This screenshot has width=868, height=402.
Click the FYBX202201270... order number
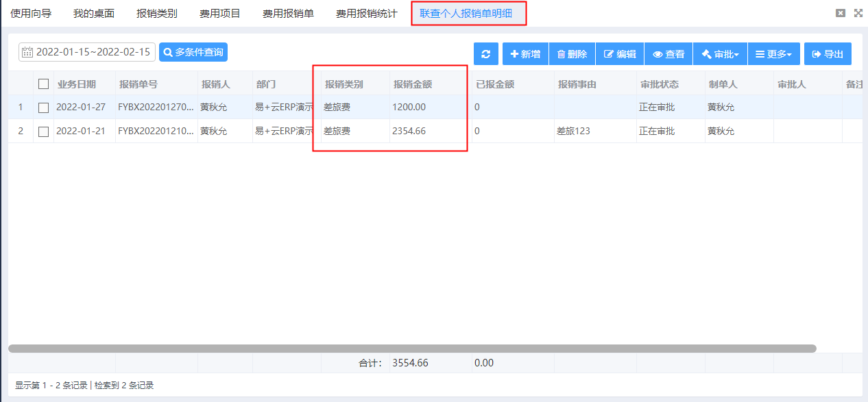pyautogui.click(x=156, y=108)
